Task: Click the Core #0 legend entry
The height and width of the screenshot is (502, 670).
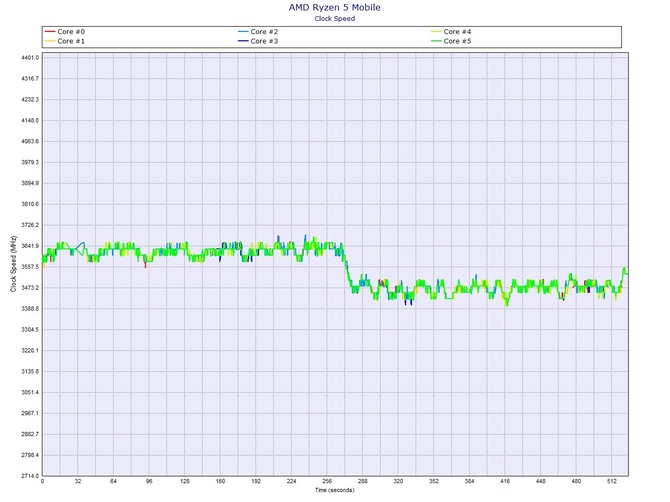Action: (65, 32)
